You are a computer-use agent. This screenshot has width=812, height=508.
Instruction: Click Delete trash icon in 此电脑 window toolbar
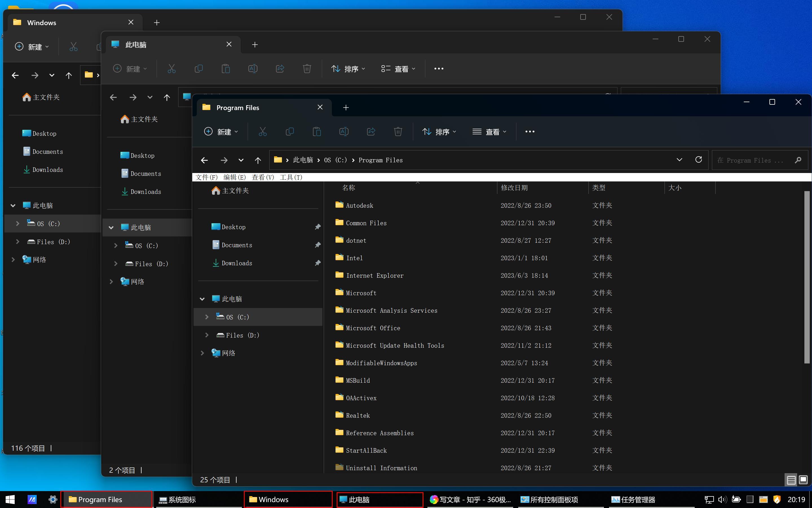pyautogui.click(x=307, y=69)
